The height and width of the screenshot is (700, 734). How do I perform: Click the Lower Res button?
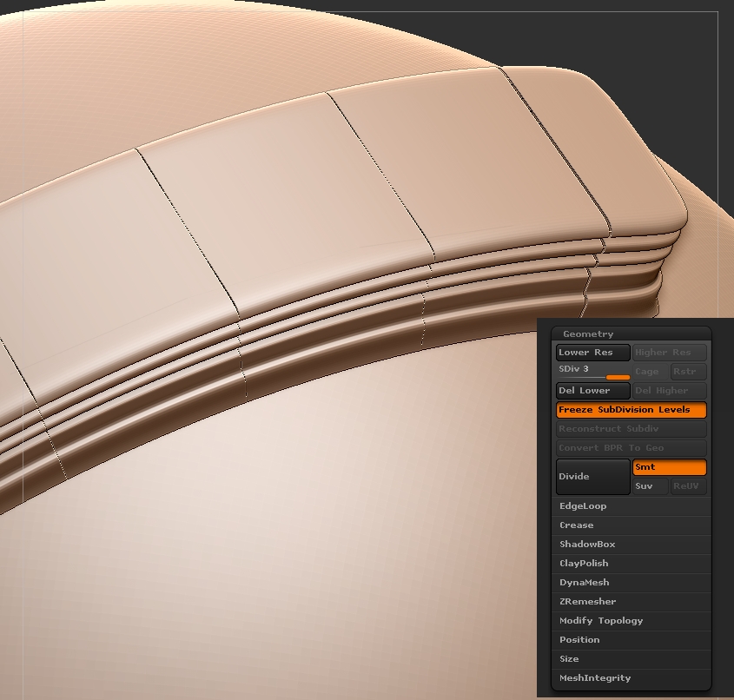[593, 353]
